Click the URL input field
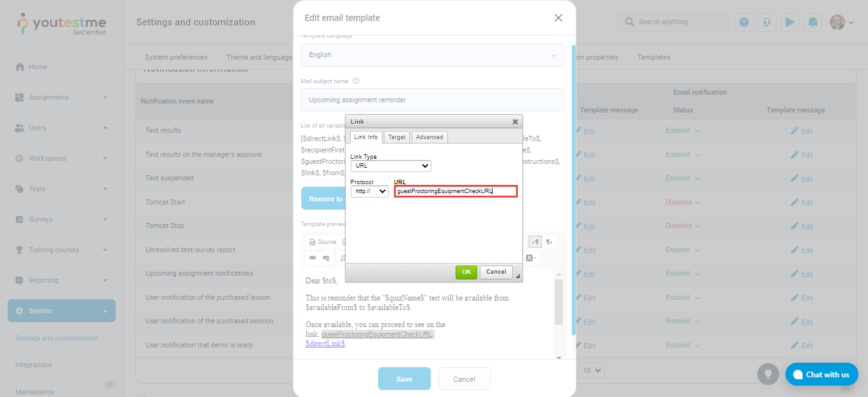Viewport: 868px width, 397px height. pos(456,191)
